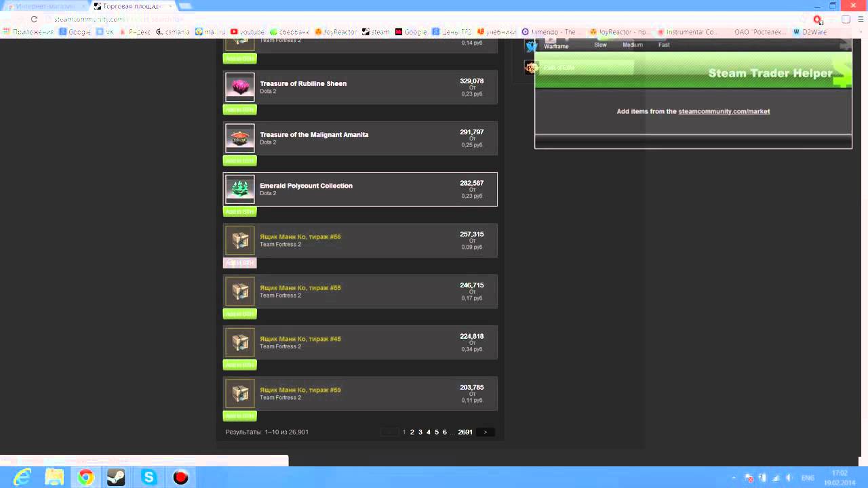Open the VK bookmark
Screen dimensions: 868x488
coord(105,32)
